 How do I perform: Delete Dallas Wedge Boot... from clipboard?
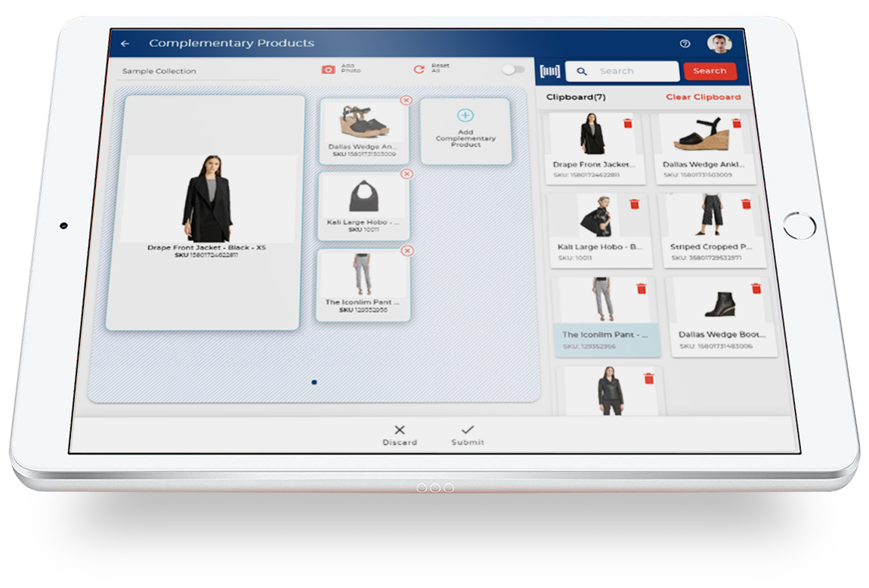click(x=756, y=288)
